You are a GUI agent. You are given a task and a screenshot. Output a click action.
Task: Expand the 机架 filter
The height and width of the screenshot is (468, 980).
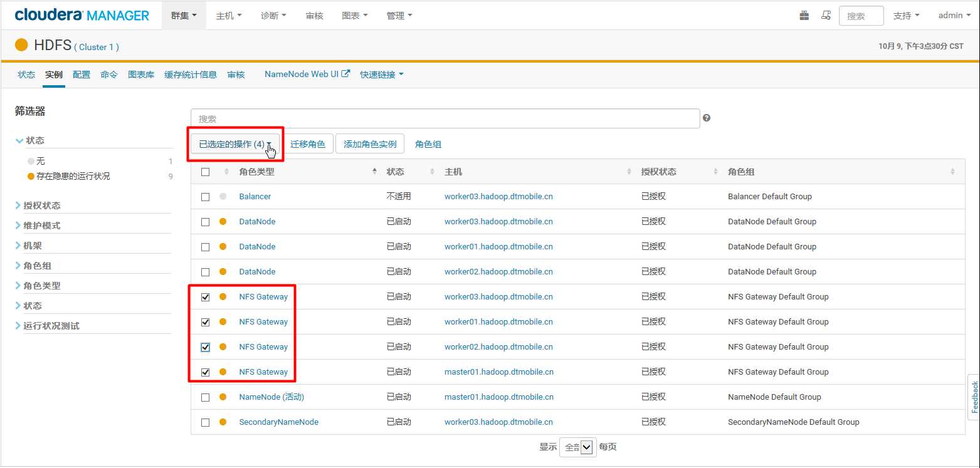33,246
